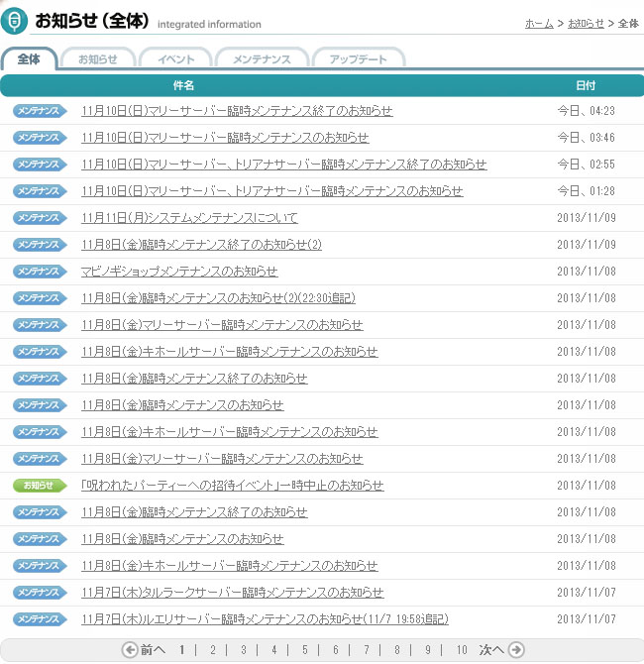
Task: Open the イベント tab
Action: point(175,58)
